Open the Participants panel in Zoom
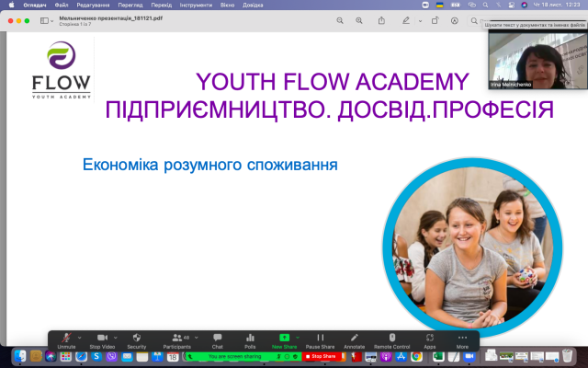The image size is (588, 368). [x=177, y=341]
